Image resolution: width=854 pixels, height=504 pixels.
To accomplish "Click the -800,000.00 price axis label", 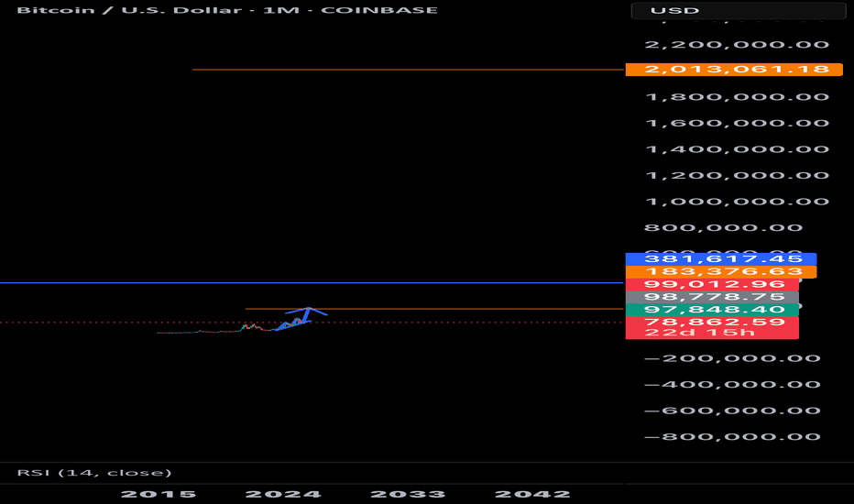I will pos(732,437).
